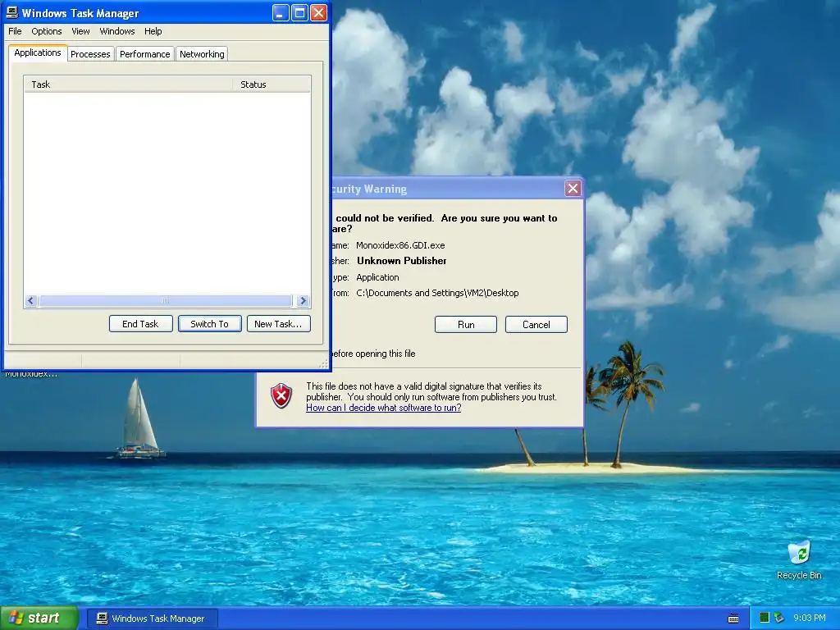The image size is (840, 630).
Task: Click the keyboard icon in the taskbar
Action: click(733, 619)
